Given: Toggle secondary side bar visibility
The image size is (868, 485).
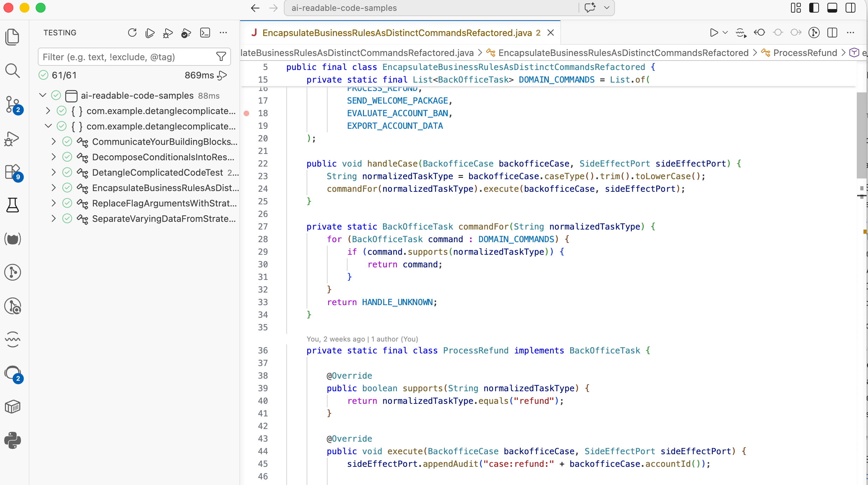Looking at the screenshot, I should (x=850, y=8).
